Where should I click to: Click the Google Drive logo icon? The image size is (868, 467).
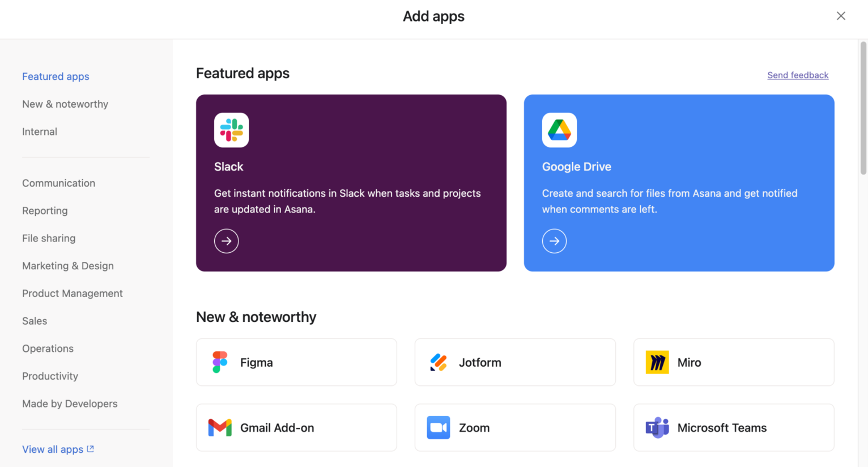[x=559, y=130]
